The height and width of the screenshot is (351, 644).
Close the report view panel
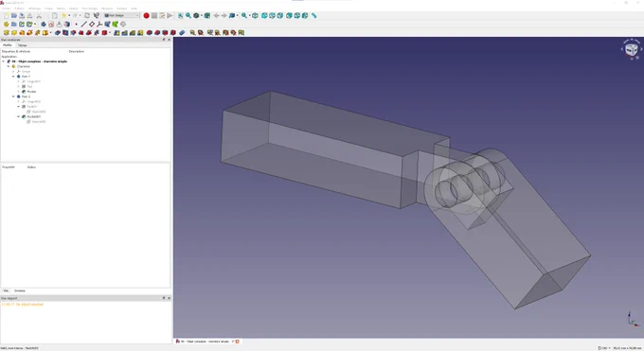(x=169, y=298)
